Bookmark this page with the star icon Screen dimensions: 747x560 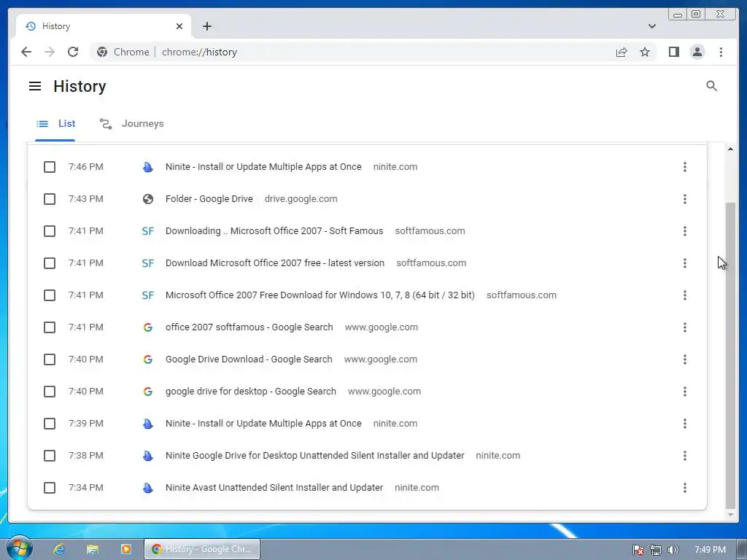click(645, 52)
